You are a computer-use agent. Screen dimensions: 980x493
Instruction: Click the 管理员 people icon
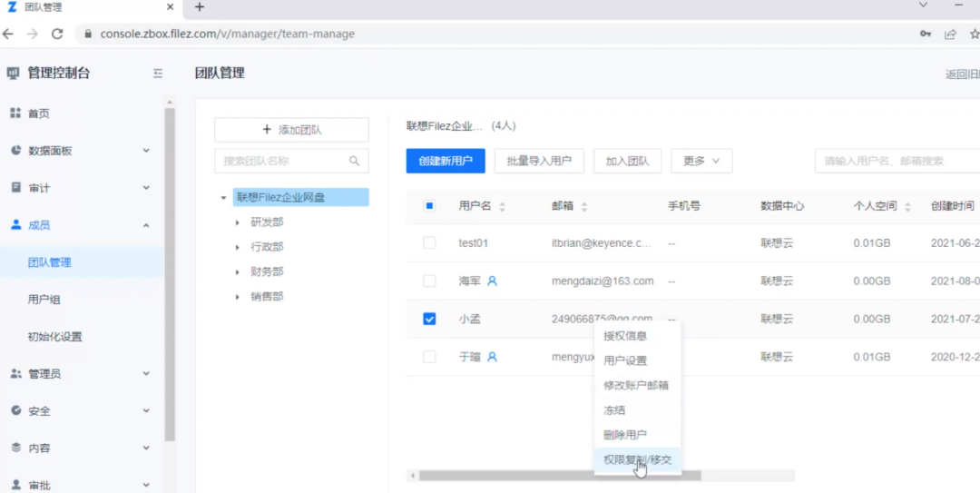click(15, 373)
